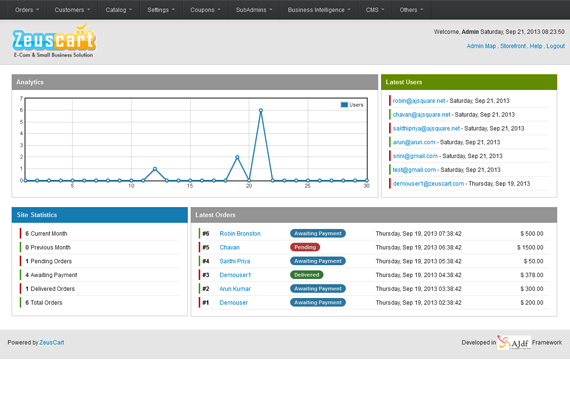Click Awaiting Payment badge for order #6
Image resolution: width=570 pixels, height=400 pixels.
[x=318, y=233]
